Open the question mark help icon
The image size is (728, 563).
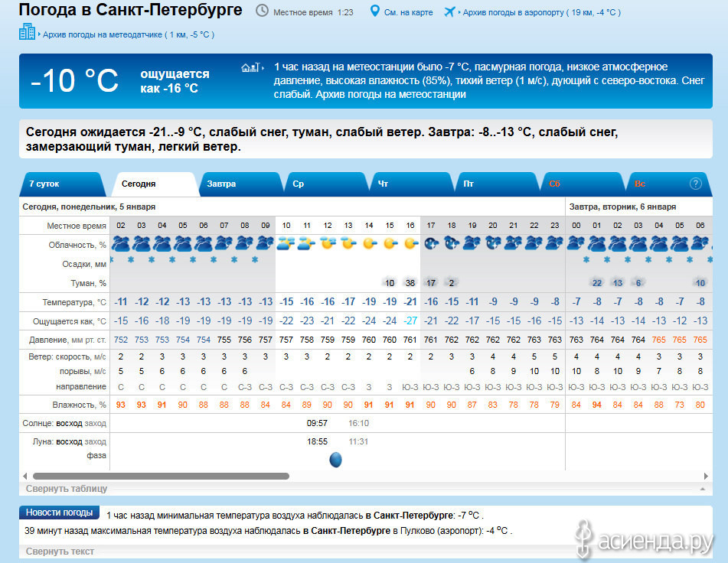pyautogui.click(x=695, y=184)
